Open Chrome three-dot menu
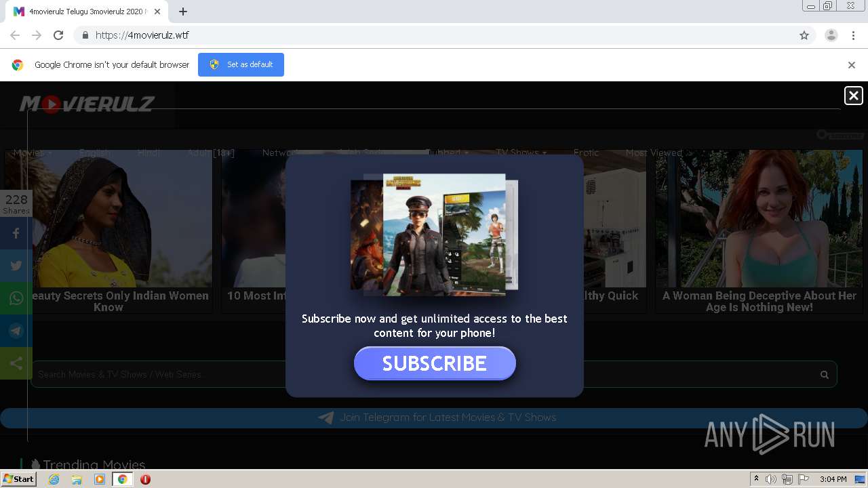The image size is (868, 488). 854,35
